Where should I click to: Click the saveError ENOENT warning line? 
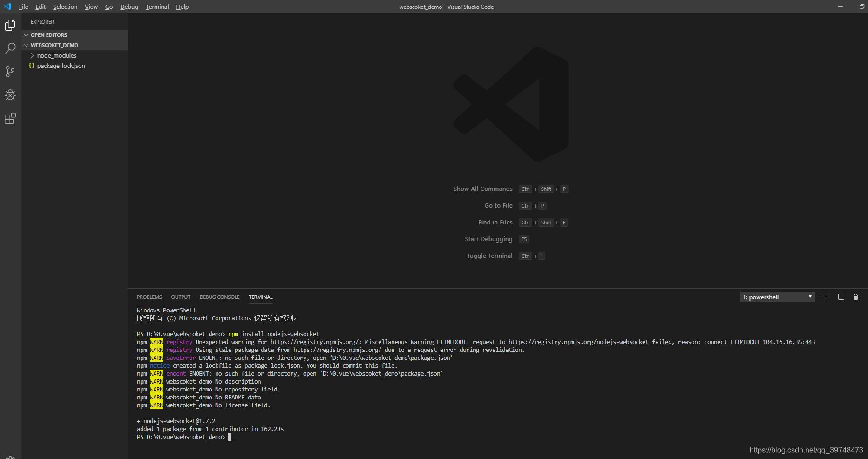[x=295, y=358]
